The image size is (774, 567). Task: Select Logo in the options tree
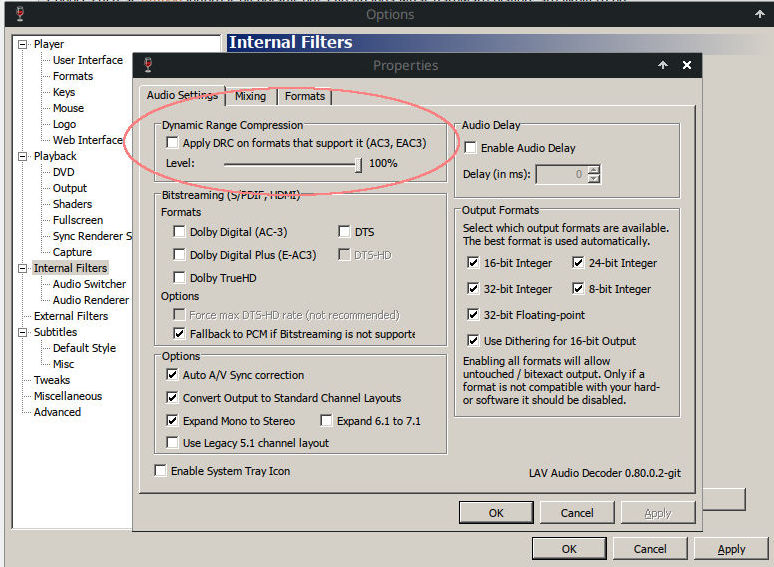pos(65,124)
